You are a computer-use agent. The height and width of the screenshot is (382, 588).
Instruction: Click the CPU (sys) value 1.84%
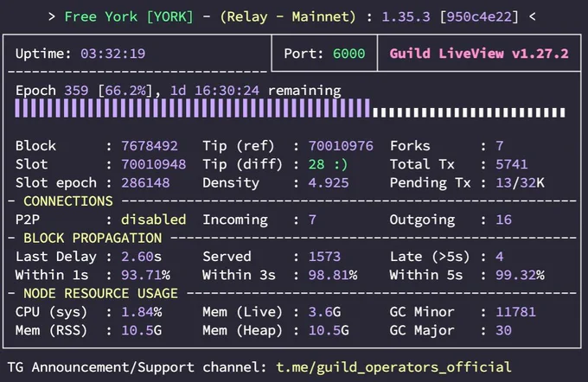141,312
